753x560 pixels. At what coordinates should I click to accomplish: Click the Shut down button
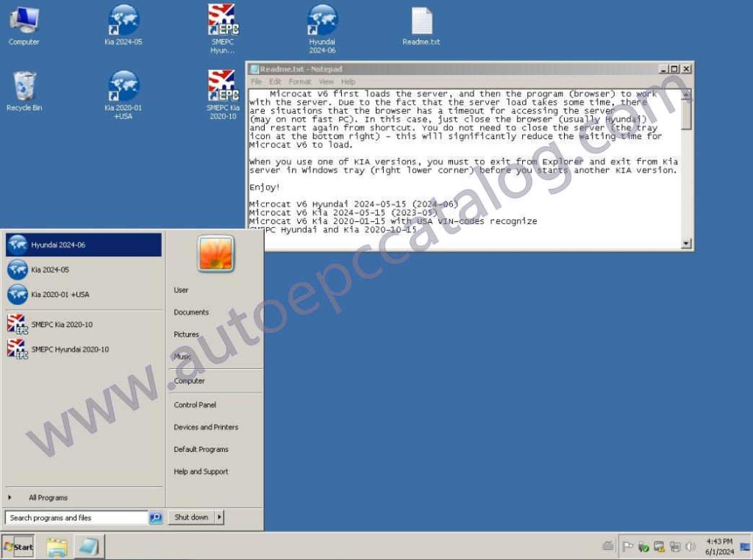tap(190, 517)
